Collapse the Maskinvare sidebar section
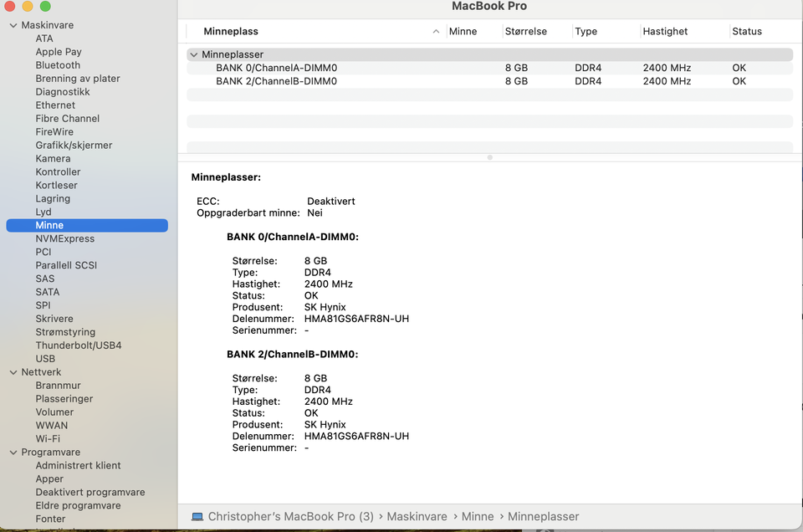 coord(13,25)
